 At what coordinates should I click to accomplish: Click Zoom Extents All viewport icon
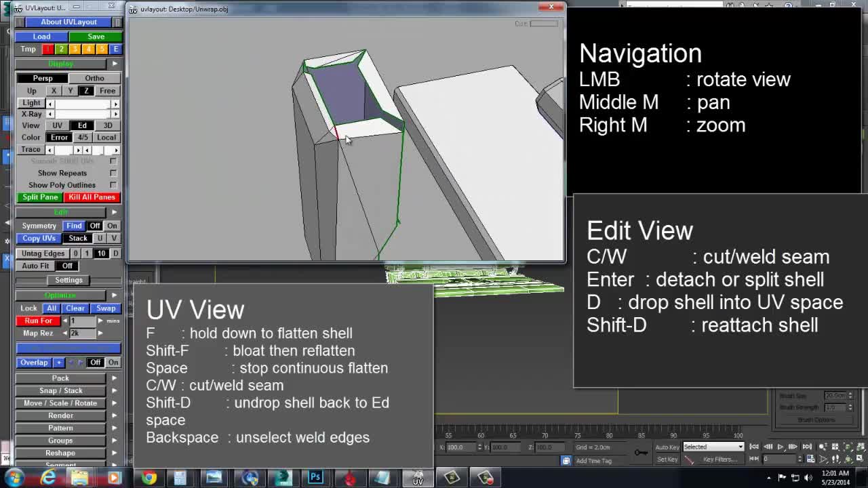pos(861,447)
